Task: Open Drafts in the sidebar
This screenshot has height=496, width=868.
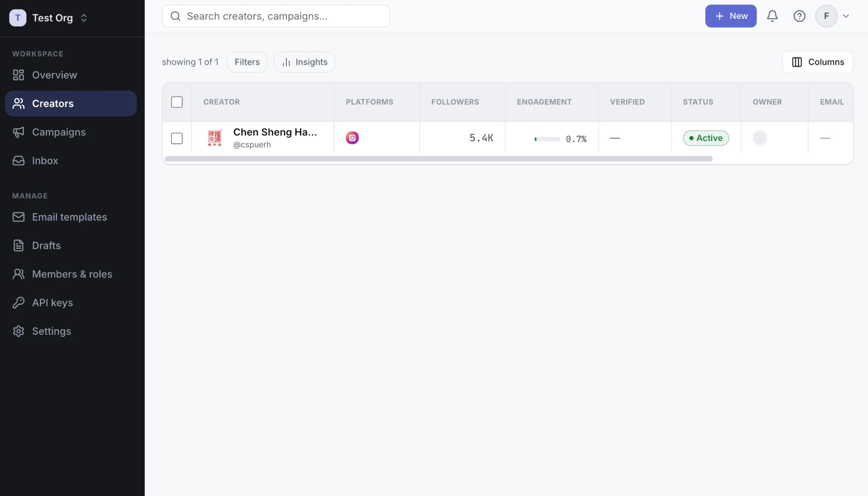Action: tap(71, 245)
